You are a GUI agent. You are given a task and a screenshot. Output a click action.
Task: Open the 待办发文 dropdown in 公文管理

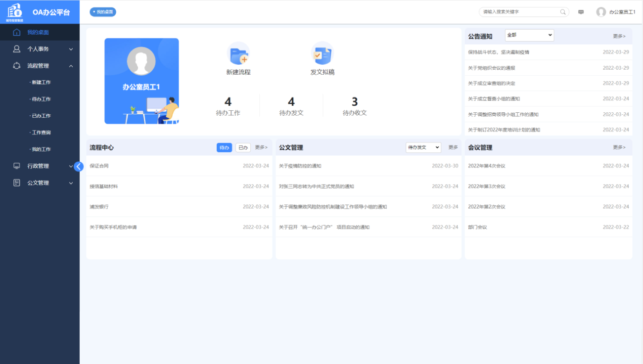(x=423, y=147)
